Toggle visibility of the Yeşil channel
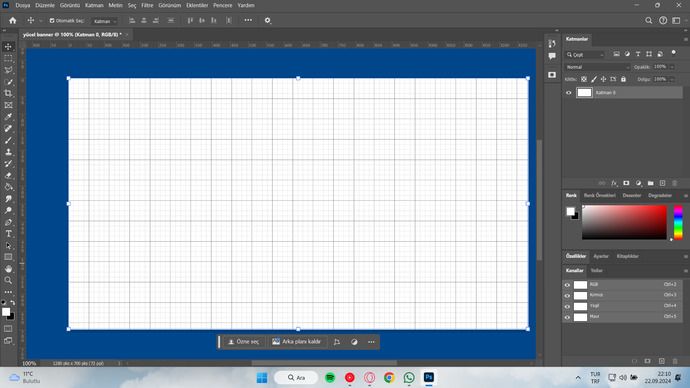Screen dimensions: 690x388 567,306
